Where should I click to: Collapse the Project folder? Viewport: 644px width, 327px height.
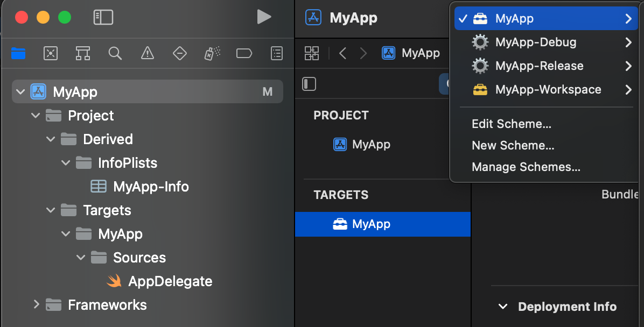[36, 116]
